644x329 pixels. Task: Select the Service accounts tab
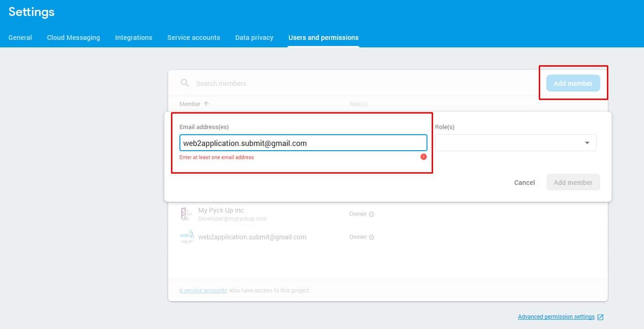pos(194,38)
